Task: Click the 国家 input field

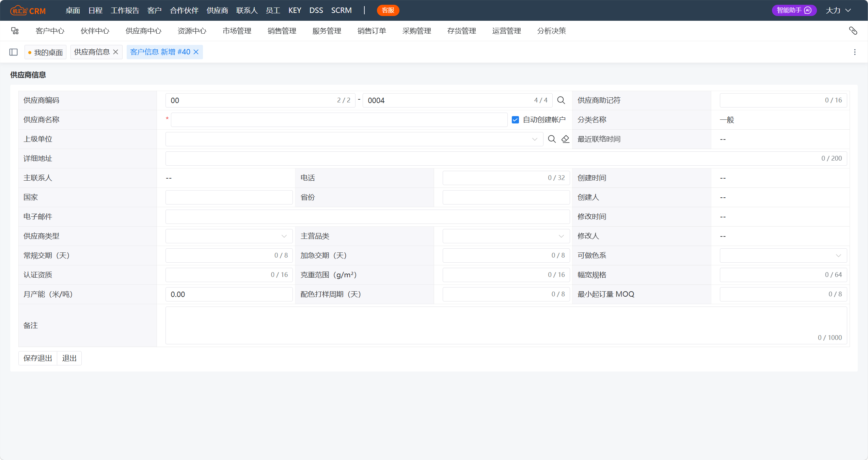Action: click(229, 197)
